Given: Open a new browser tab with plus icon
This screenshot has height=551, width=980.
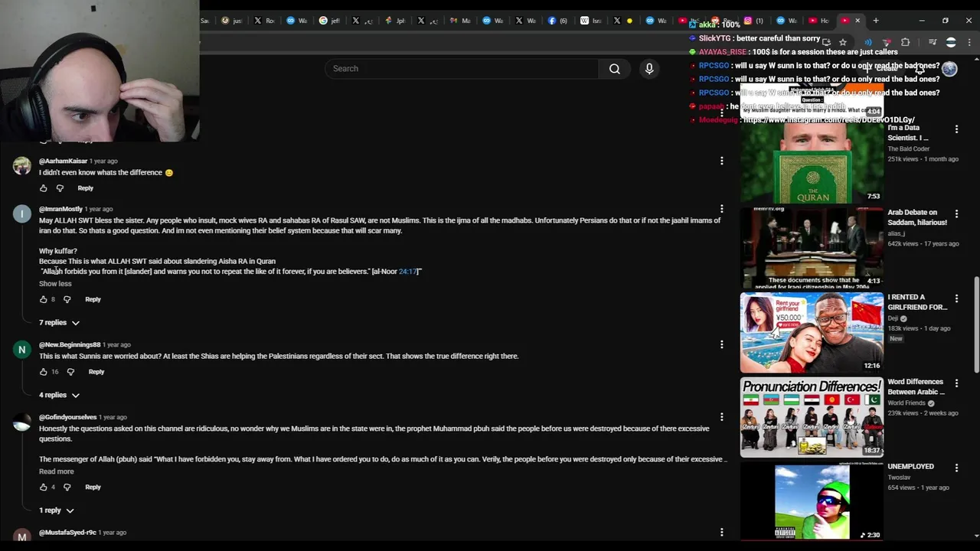Looking at the screenshot, I should pos(876,21).
